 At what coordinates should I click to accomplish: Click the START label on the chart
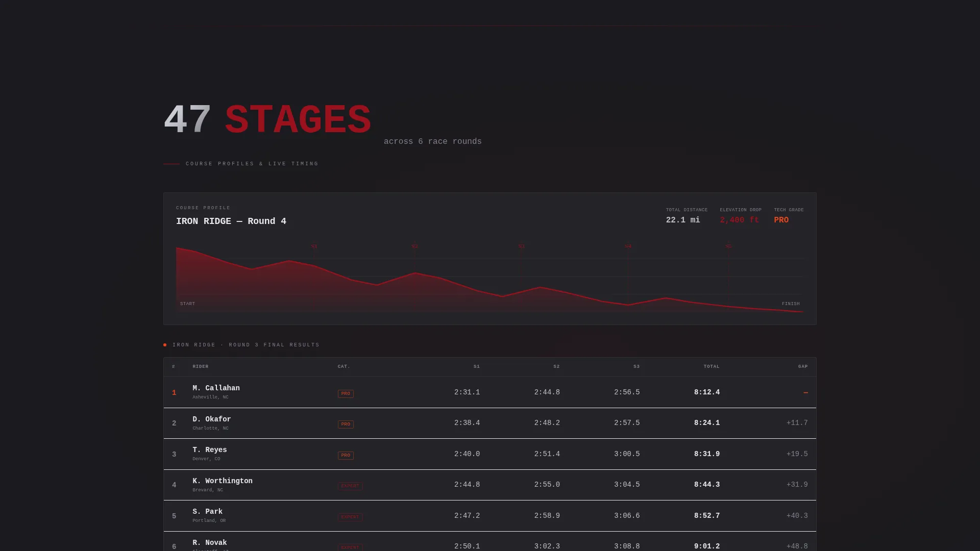[187, 304]
